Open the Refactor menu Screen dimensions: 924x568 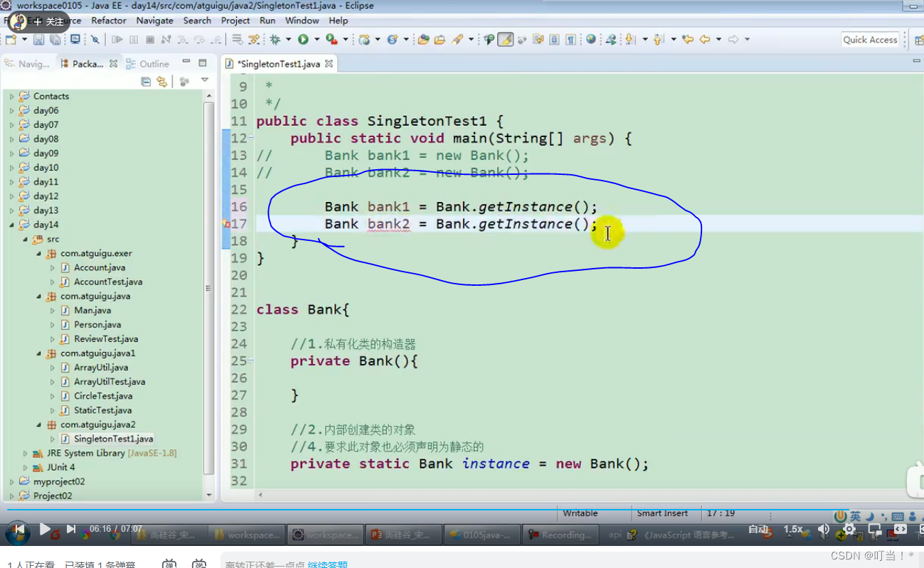pos(109,21)
